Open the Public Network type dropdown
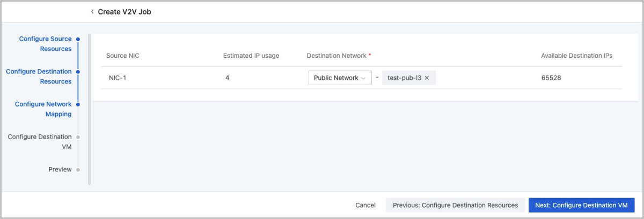 point(340,78)
